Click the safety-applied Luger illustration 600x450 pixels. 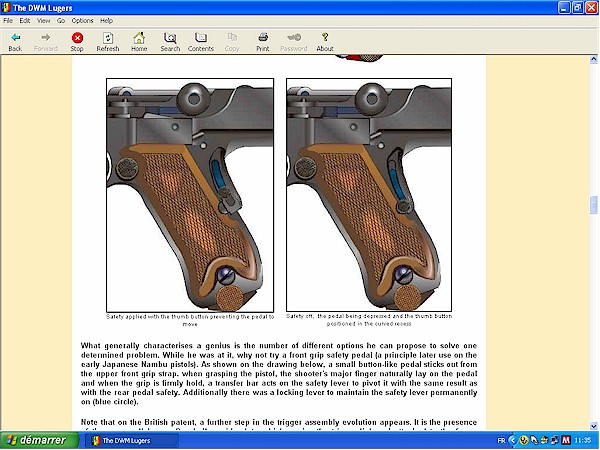pyautogui.click(x=190, y=195)
